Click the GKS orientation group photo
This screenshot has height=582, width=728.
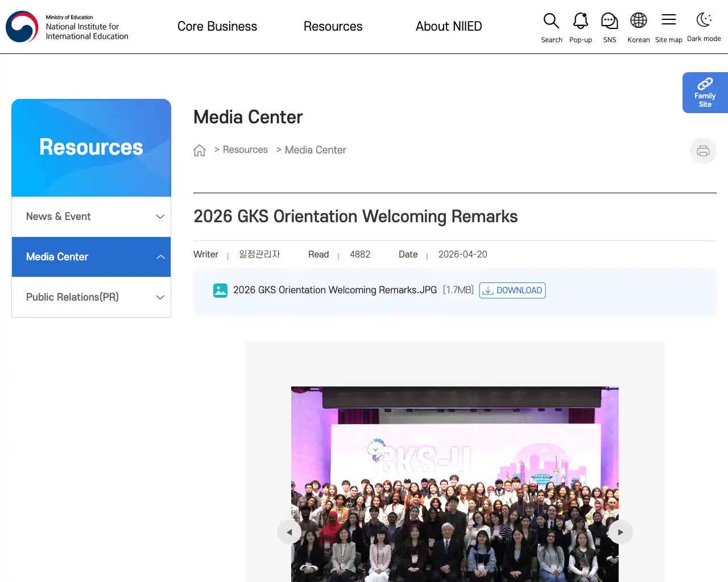(454, 484)
